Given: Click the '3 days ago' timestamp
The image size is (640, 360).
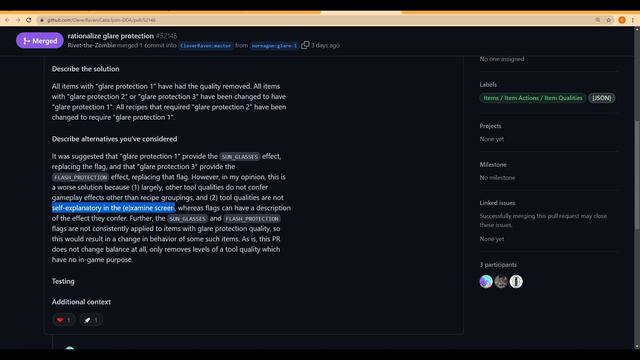Looking at the screenshot, I should point(325,45).
